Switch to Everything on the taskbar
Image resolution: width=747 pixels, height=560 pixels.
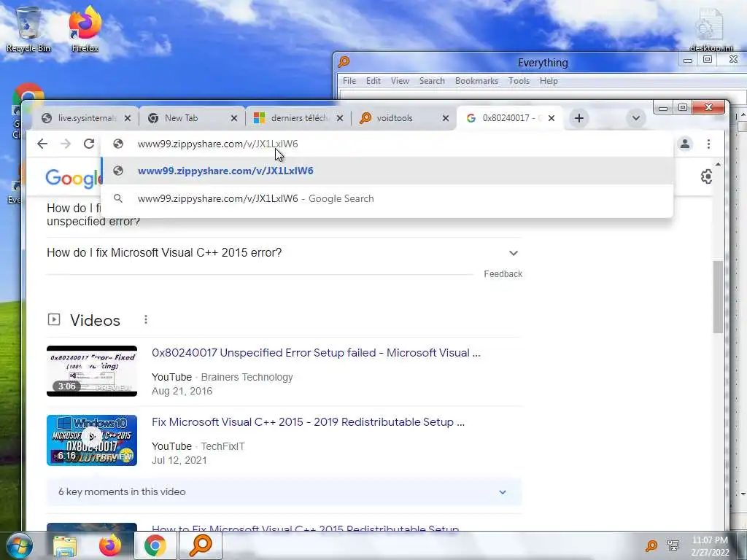201,545
